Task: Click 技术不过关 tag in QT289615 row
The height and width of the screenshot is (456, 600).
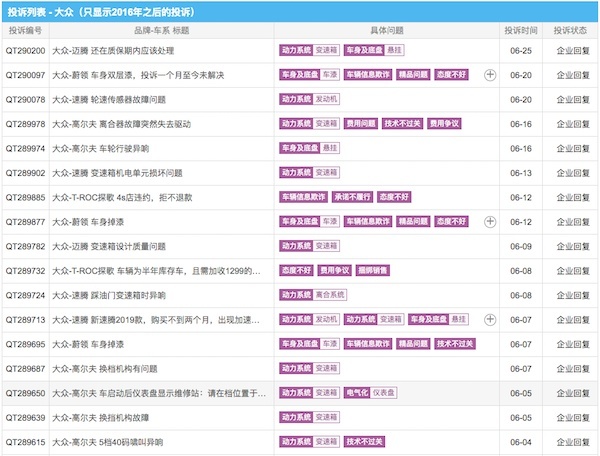Action: (364, 442)
